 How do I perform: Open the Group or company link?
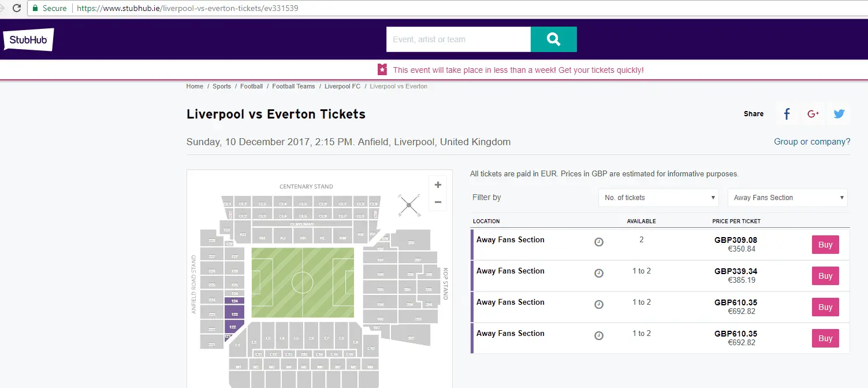[x=812, y=142]
